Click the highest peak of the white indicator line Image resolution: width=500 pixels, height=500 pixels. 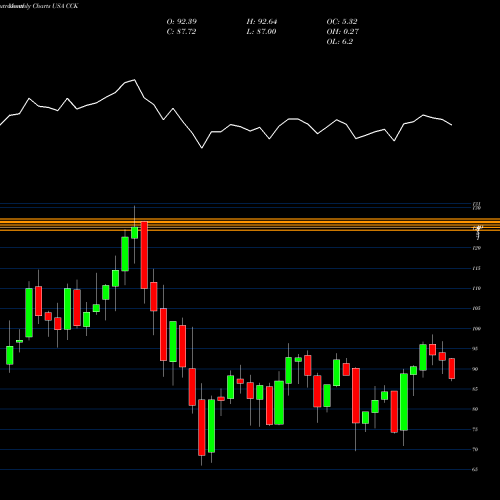[x=134, y=80]
